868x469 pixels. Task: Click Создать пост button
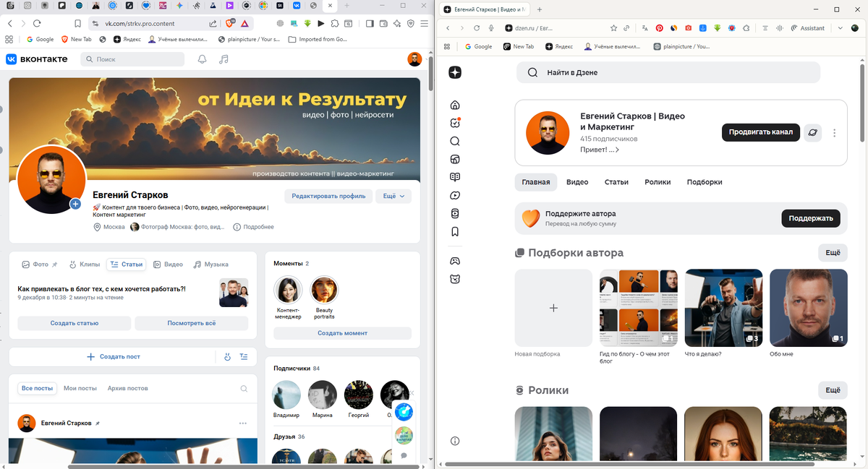point(113,356)
